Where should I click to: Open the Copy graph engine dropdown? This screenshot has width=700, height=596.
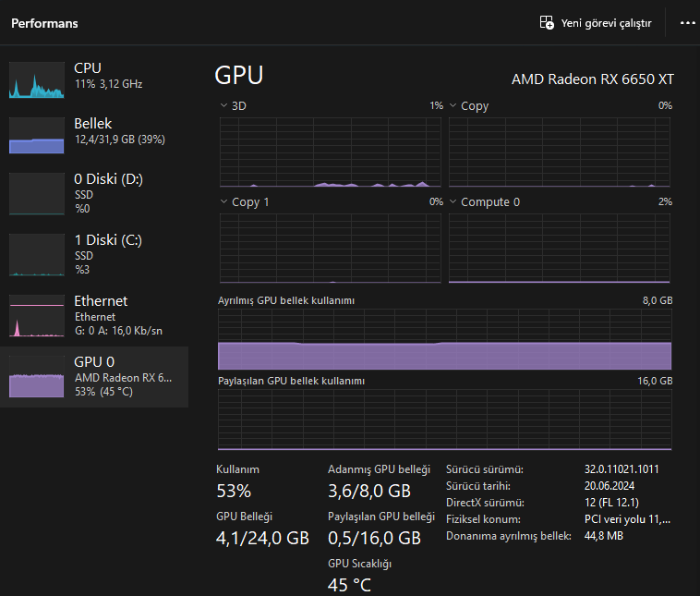click(453, 106)
